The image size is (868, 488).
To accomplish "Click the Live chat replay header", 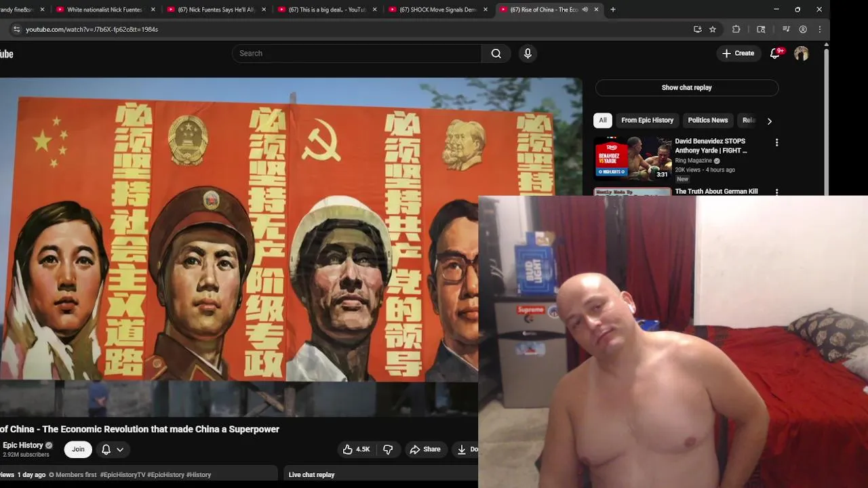I will [x=311, y=475].
